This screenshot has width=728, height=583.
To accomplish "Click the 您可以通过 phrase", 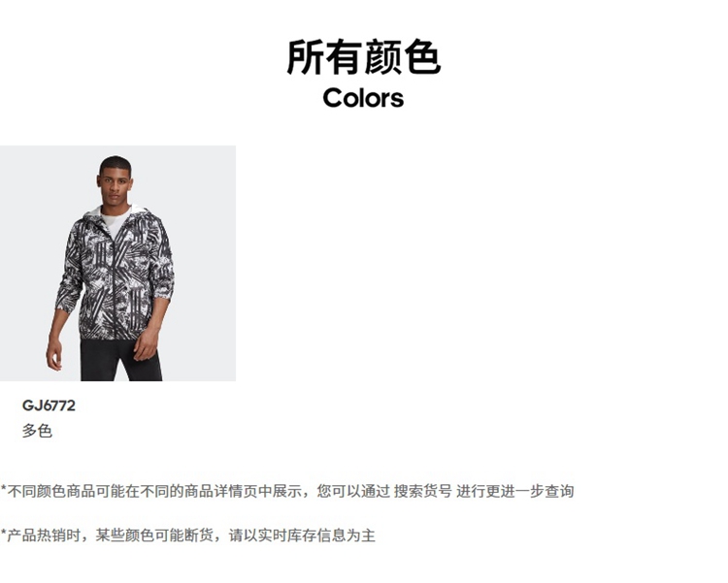I will click(x=353, y=491).
